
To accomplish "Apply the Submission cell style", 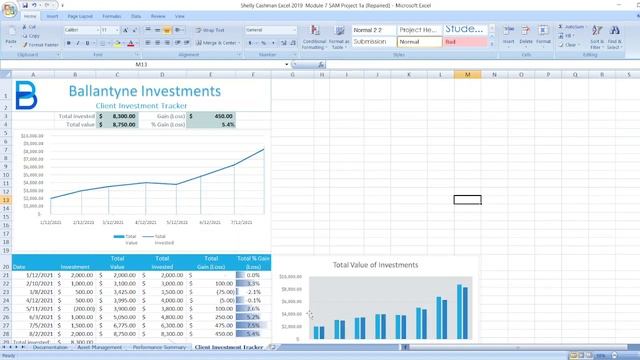I will tap(374, 42).
